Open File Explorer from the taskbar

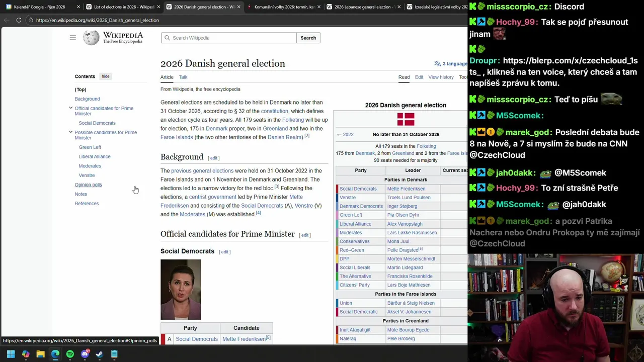coord(40,354)
